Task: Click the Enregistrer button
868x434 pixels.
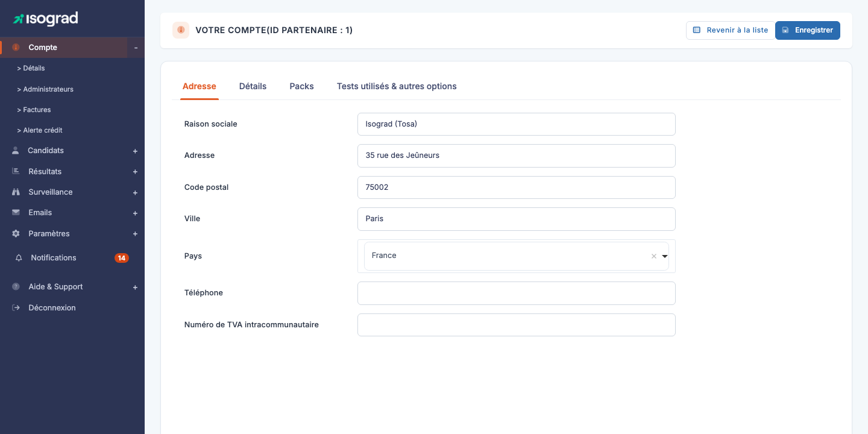Action: 808,30
